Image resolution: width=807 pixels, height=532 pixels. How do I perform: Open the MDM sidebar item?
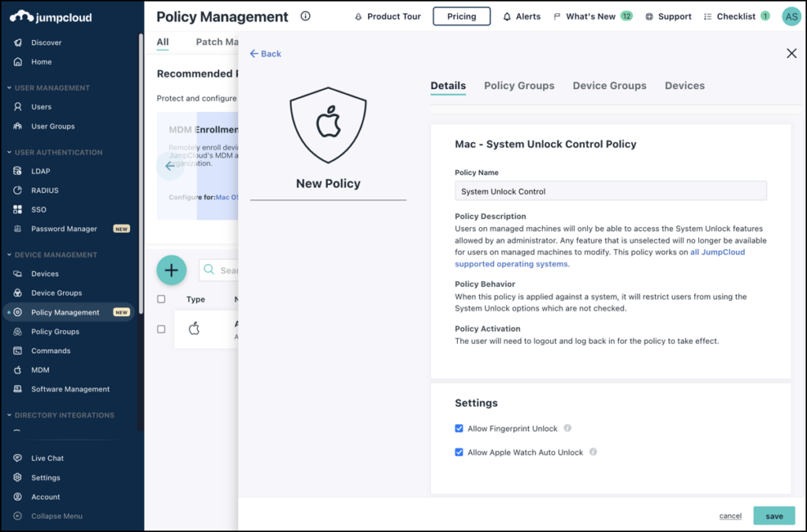coord(40,370)
